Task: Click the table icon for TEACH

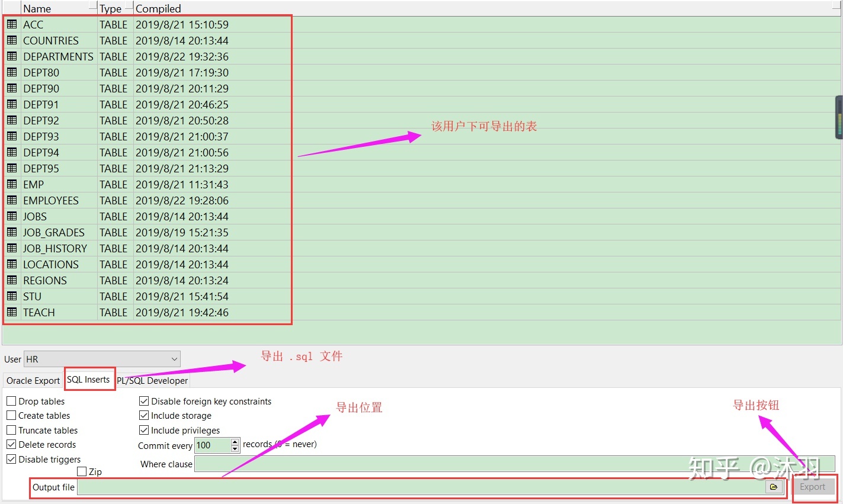Action: click(x=12, y=312)
